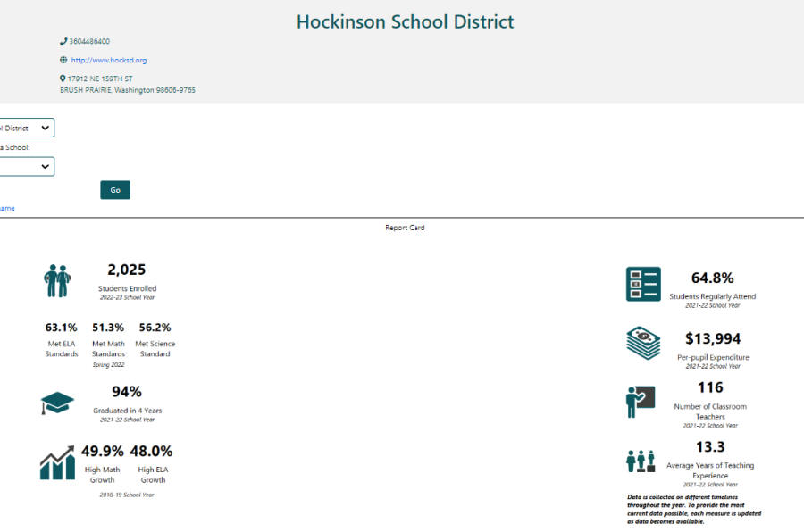Viewport: 804px width, 532px height.
Task: Click the 2022-23 School Year caption
Action: (x=127, y=297)
